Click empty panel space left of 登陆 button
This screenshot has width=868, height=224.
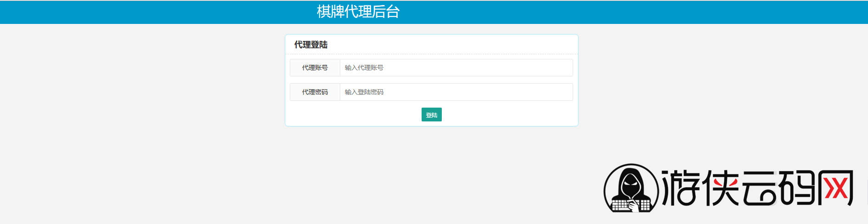point(354,115)
